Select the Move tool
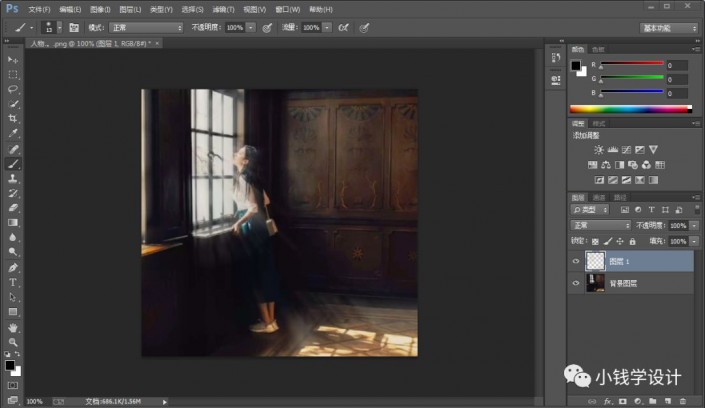Screen dimensions: 705x408 click(x=13, y=60)
